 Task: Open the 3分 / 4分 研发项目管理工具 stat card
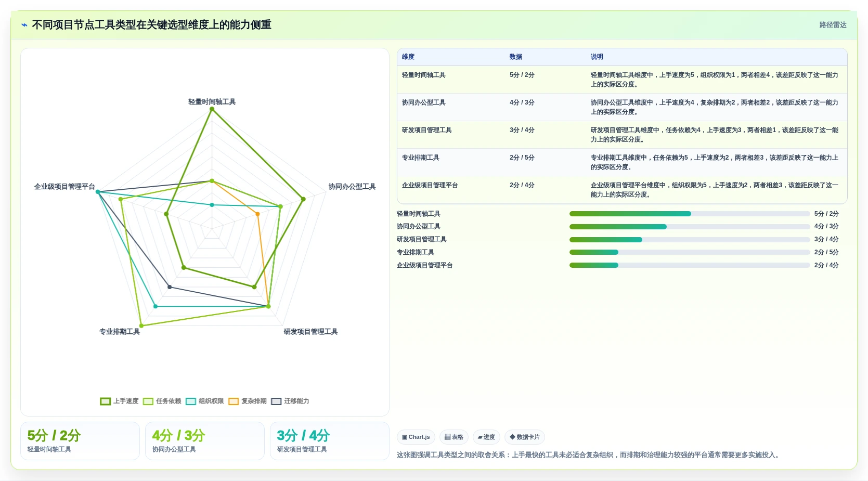pos(330,441)
